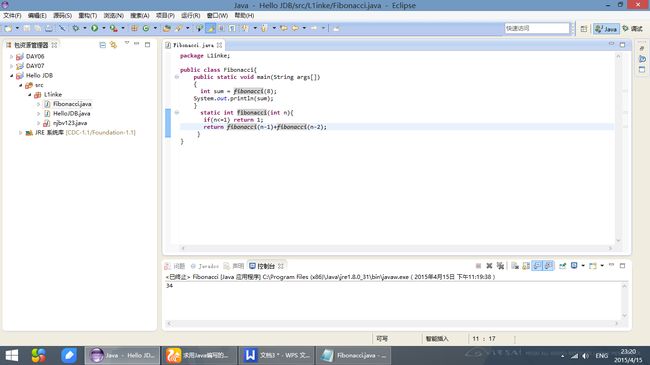Click Collapse All in package explorer
The image size is (650, 365).
(x=102, y=45)
